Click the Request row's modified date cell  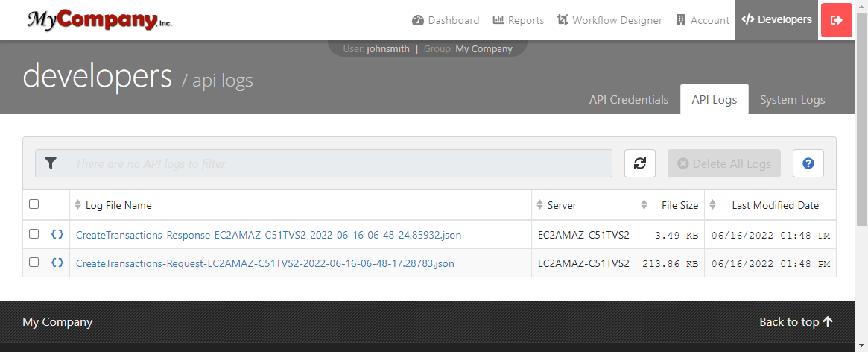[x=770, y=263]
